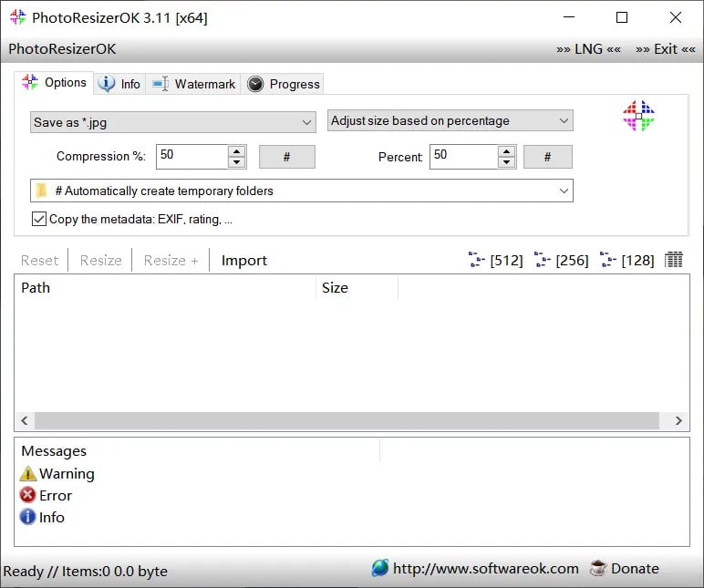Maximize the PhotoResizerOK window
The height and width of the screenshot is (588, 704).
[x=622, y=17]
